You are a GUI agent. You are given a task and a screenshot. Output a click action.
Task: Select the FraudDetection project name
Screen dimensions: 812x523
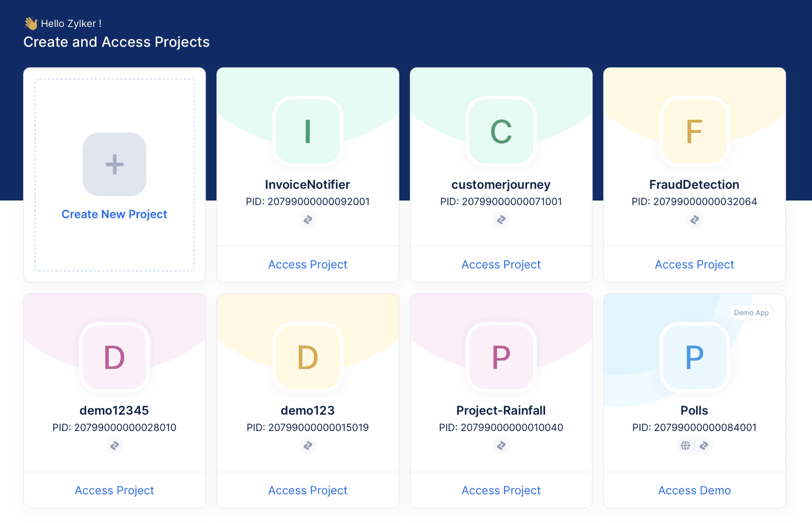coord(695,184)
